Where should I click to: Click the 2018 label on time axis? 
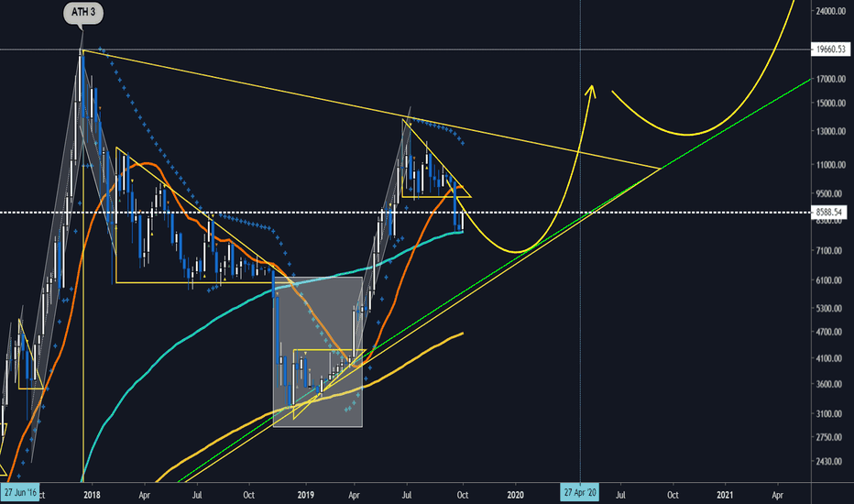(x=92, y=495)
